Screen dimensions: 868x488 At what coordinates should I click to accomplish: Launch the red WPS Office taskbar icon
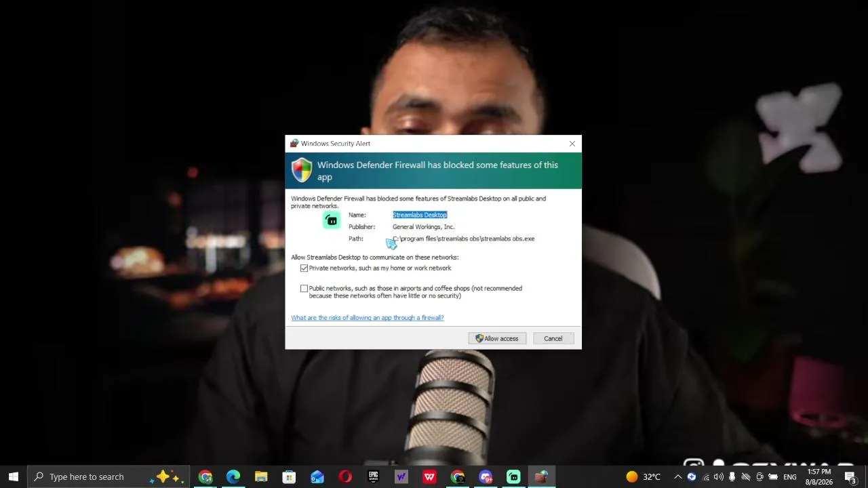click(x=429, y=476)
